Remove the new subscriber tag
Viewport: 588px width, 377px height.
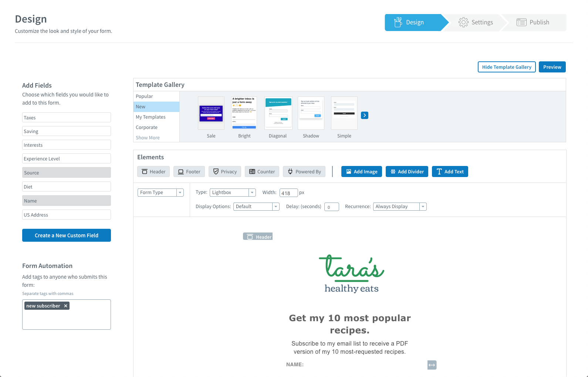65,306
